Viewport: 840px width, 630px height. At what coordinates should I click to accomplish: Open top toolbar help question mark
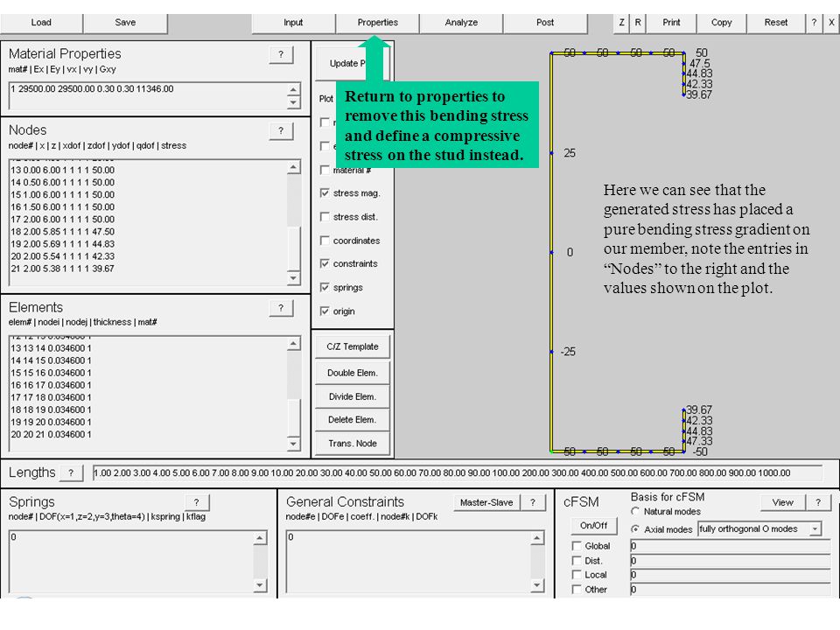pos(814,23)
